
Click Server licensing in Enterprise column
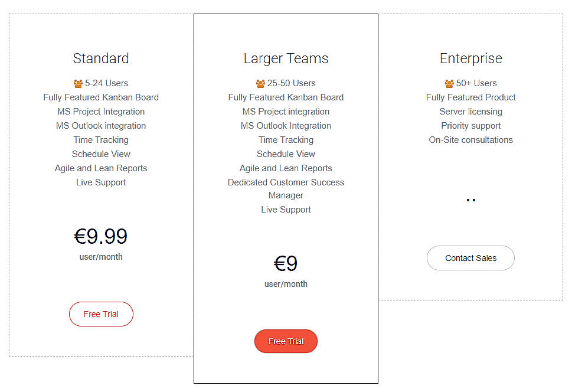tap(470, 111)
